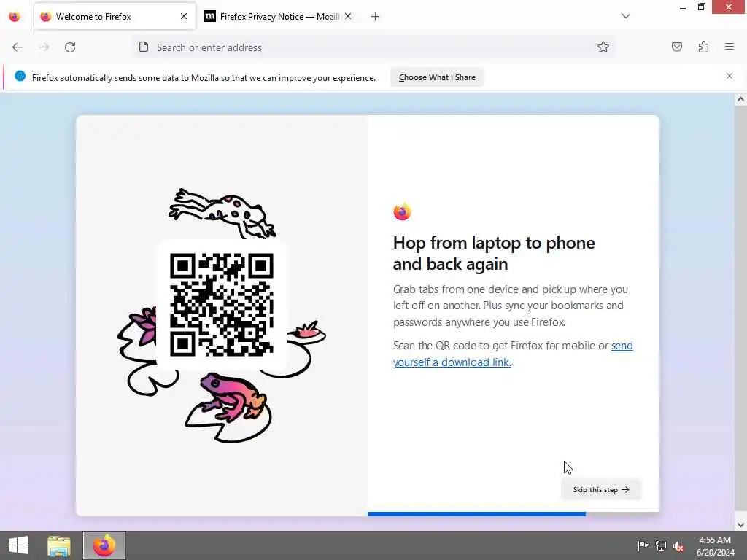Switch to Firefox Privacy Notice tab

tap(279, 16)
